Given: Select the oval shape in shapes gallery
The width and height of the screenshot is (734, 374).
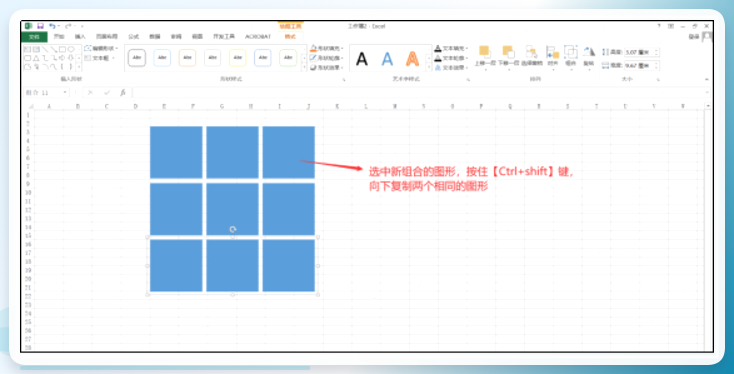Looking at the screenshot, I should (x=71, y=49).
